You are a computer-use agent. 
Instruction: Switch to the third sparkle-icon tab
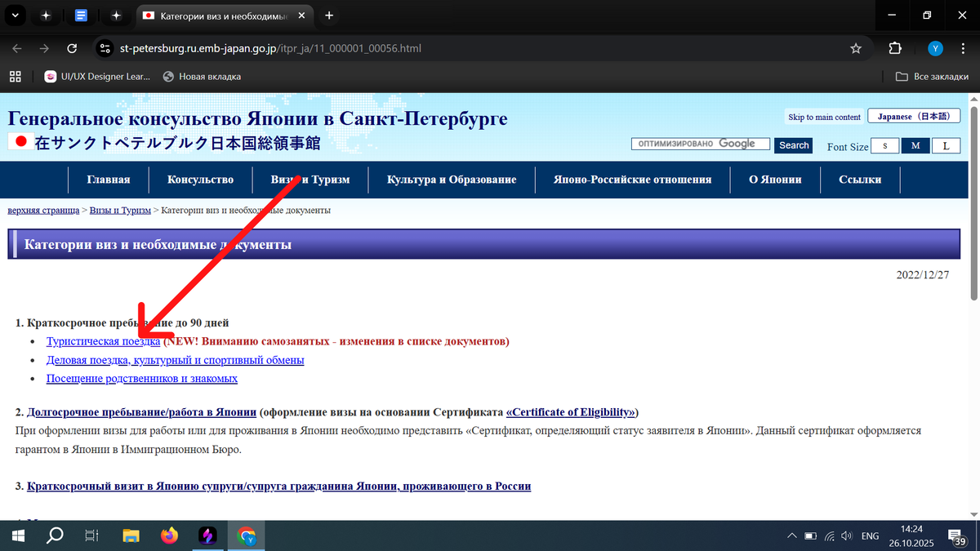pos(116,15)
